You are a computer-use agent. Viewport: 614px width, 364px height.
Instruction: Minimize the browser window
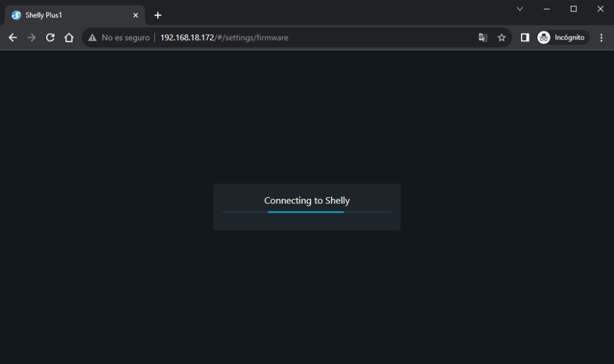[x=547, y=9]
